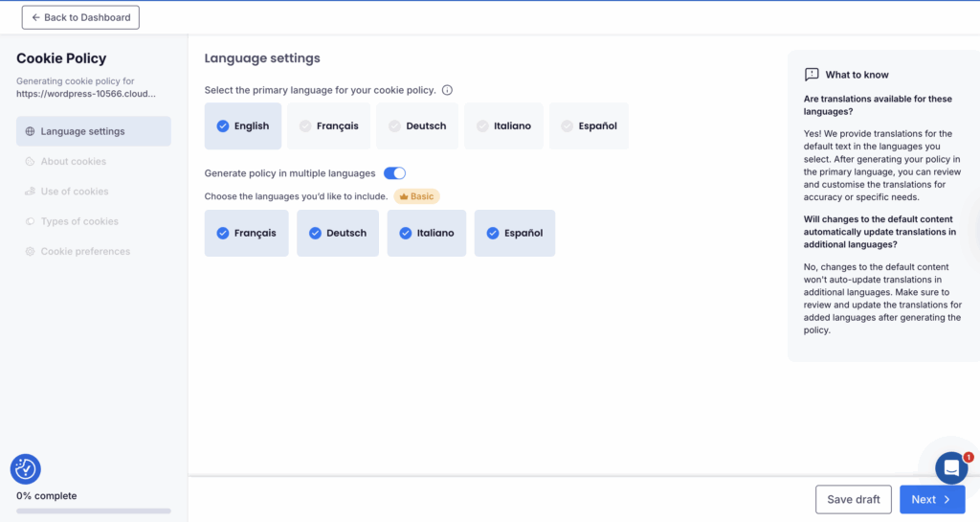Click the About cookies sidebar icon
This screenshot has width=980, height=522.
pyautogui.click(x=30, y=162)
